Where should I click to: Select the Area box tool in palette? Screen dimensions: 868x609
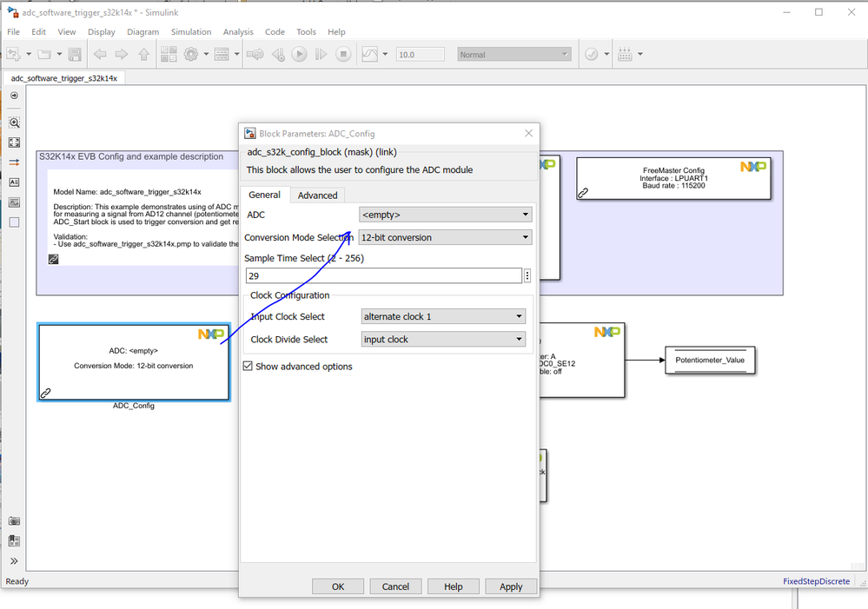click(x=15, y=222)
